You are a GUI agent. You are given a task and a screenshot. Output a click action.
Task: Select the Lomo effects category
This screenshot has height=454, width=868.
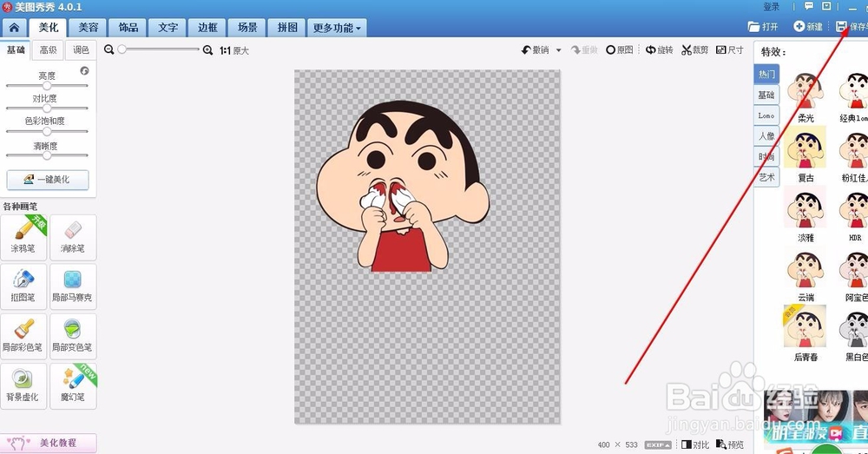coord(766,115)
